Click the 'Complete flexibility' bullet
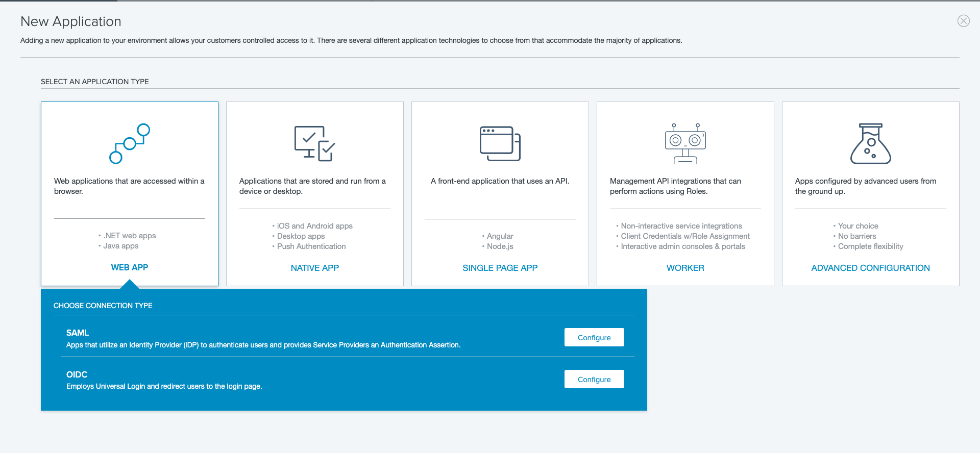 [x=868, y=246]
